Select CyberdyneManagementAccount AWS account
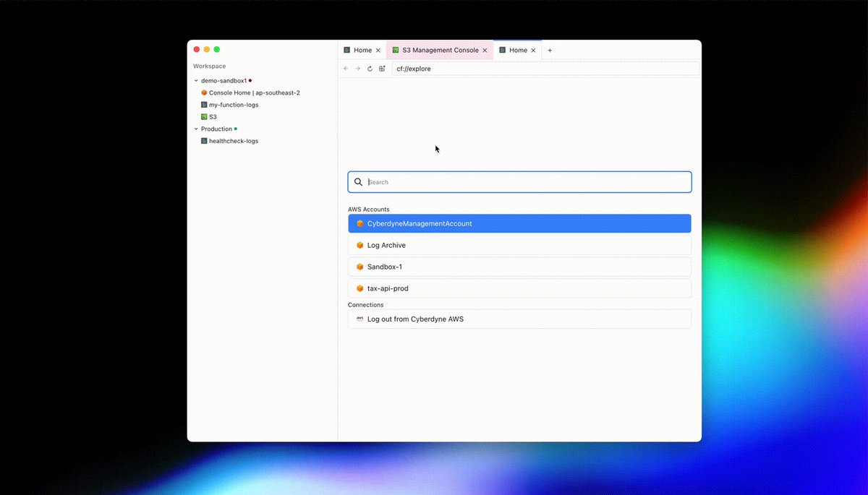 pos(519,224)
